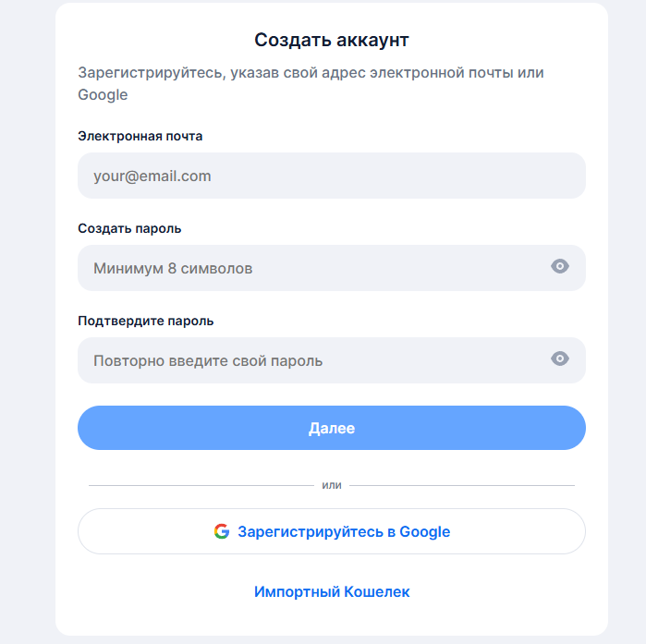Viewport: 646px width, 644px height.
Task: Open the Импортный Кошелек link
Action: (332, 591)
